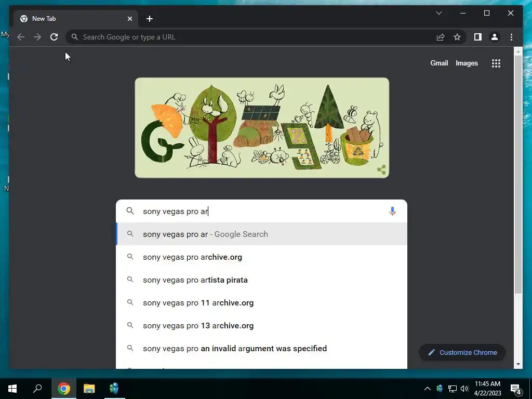The image size is (532, 399).
Task: Open Google apps grid icon
Action: click(496, 63)
